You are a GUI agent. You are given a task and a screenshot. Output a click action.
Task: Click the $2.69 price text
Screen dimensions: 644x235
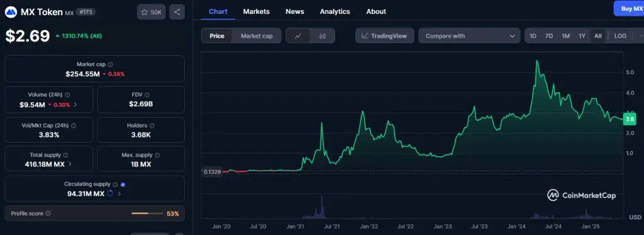(28, 36)
